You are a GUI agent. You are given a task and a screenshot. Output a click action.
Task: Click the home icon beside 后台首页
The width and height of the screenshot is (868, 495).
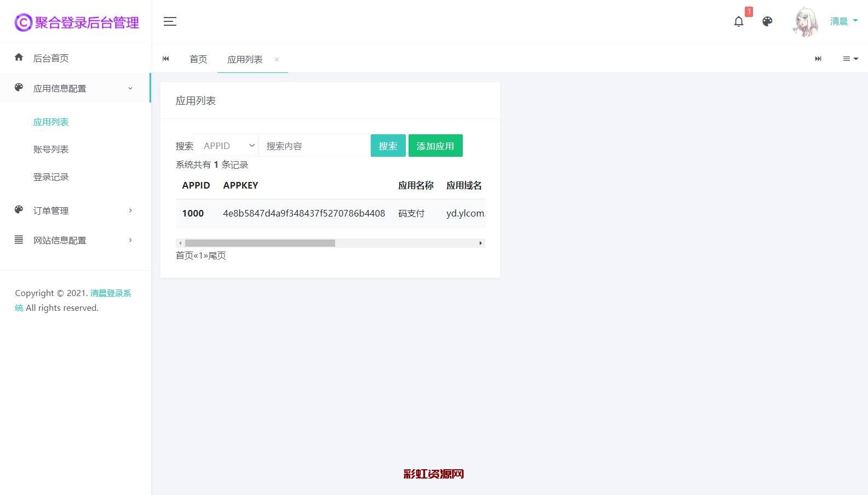pyautogui.click(x=19, y=58)
